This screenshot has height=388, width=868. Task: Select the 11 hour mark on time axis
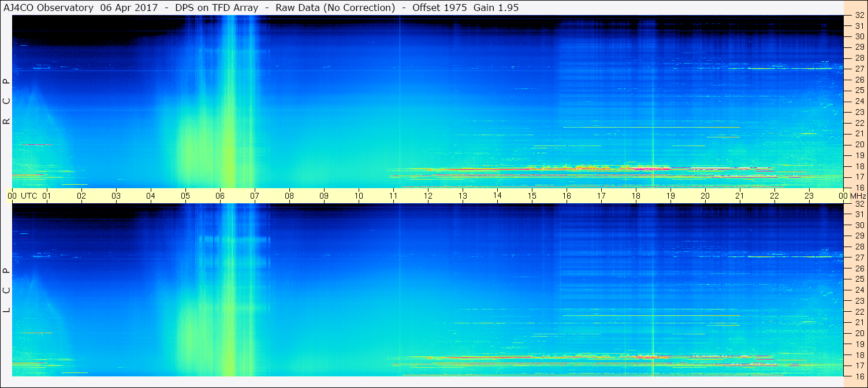(x=393, y=196)
